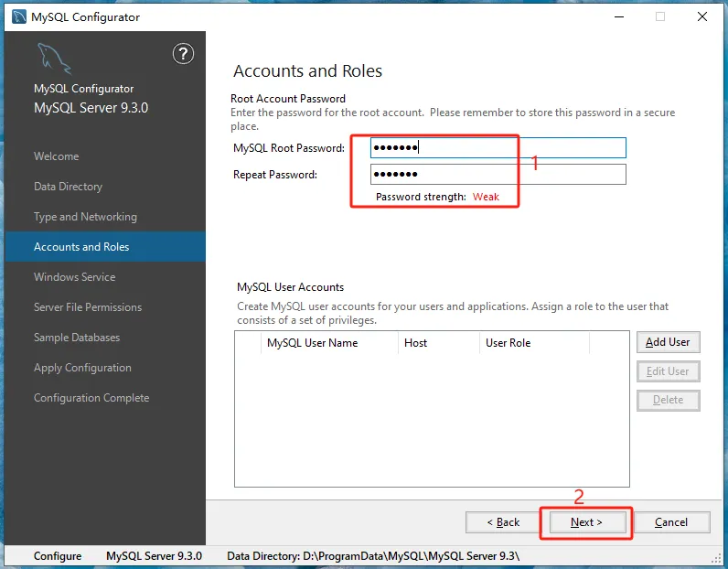728x569 pixels.
Task: Click the Add User button
Action: pyautogui.click(x=669, y=342)
